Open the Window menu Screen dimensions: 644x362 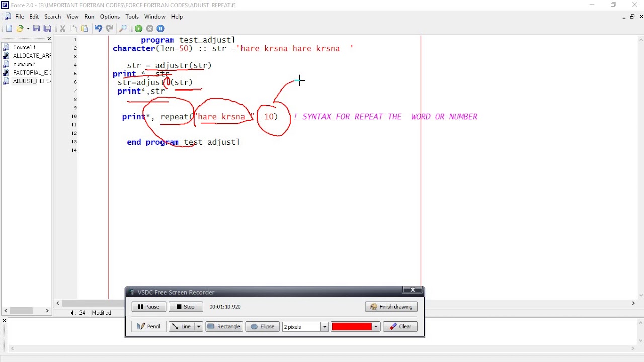(x=154, y=17)
